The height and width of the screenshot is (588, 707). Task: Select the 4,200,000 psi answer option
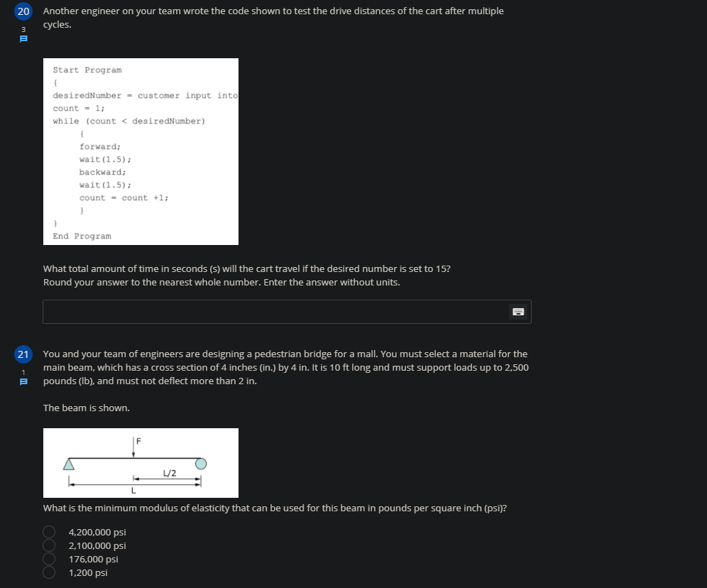coord(48,531)
